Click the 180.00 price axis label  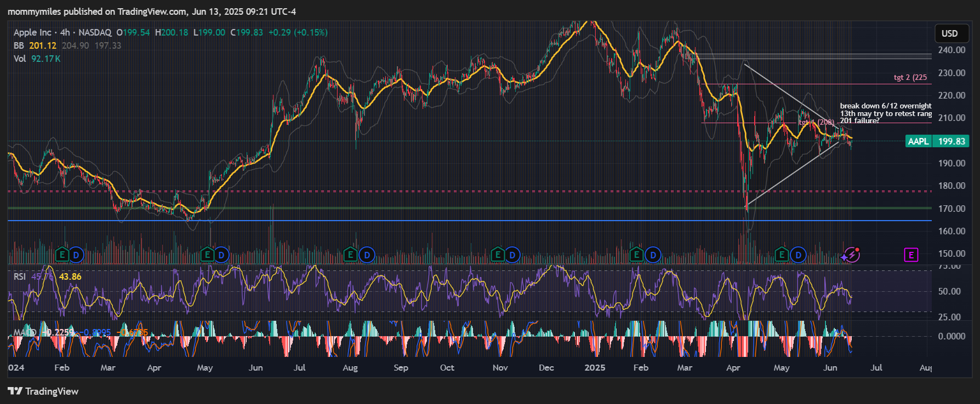(952, 186)
